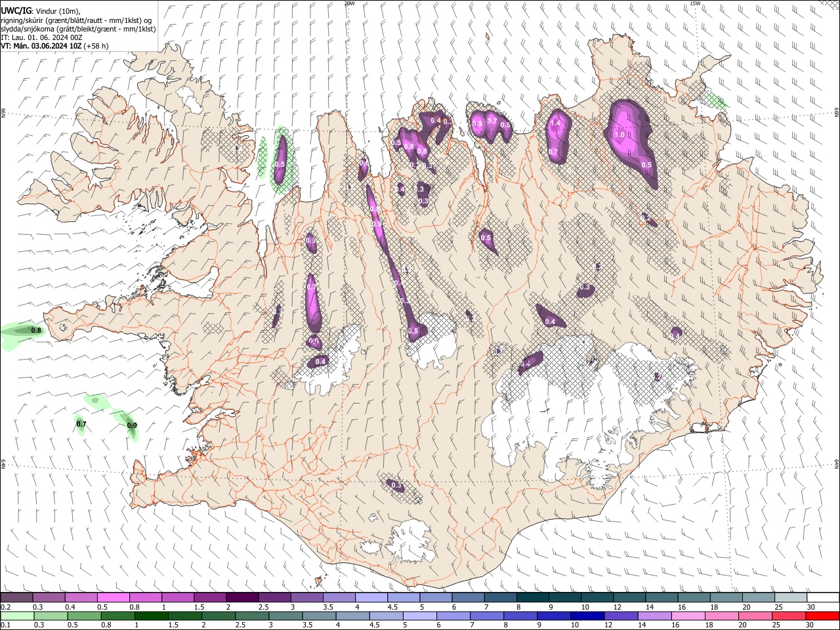Pick upper-row swatch between 6 and 7

(x=467, y=597)
